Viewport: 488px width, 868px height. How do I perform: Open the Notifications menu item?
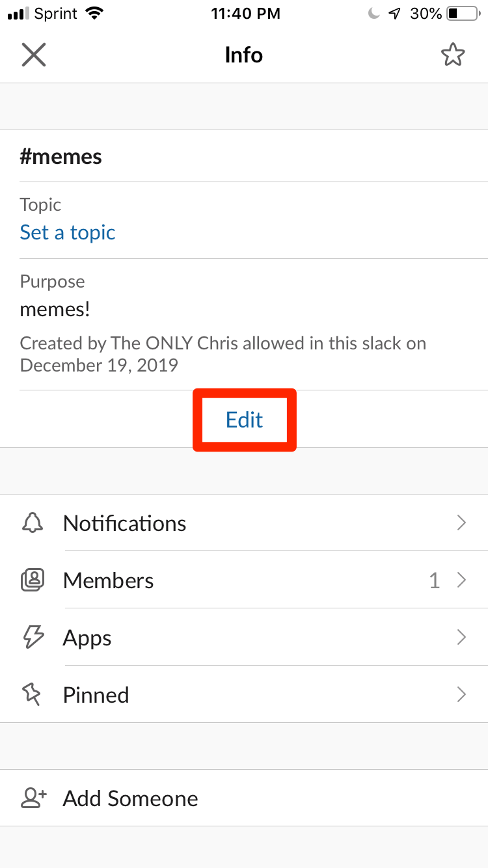pos(244,523)
